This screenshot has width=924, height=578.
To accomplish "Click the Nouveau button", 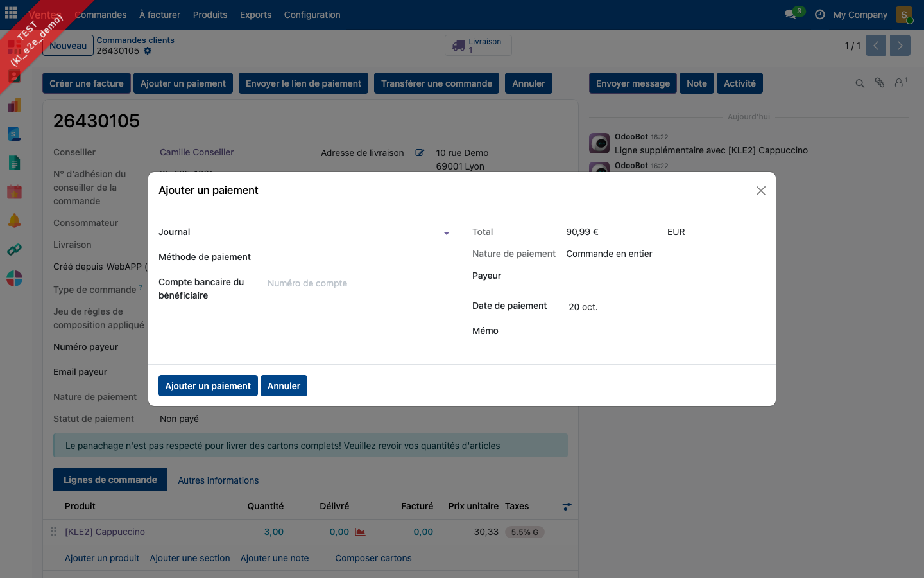I will [68, 46].
